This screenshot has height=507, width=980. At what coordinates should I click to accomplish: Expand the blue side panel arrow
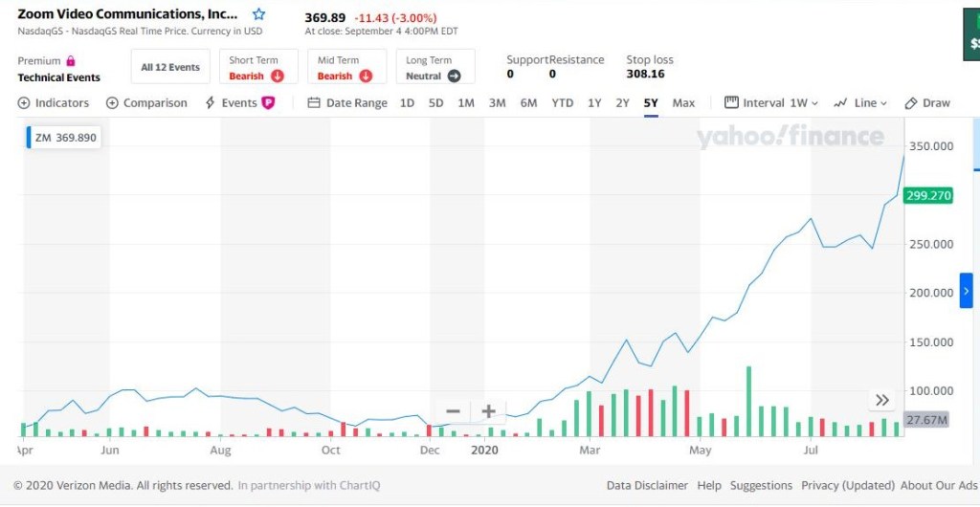click(x=966, y=291)
